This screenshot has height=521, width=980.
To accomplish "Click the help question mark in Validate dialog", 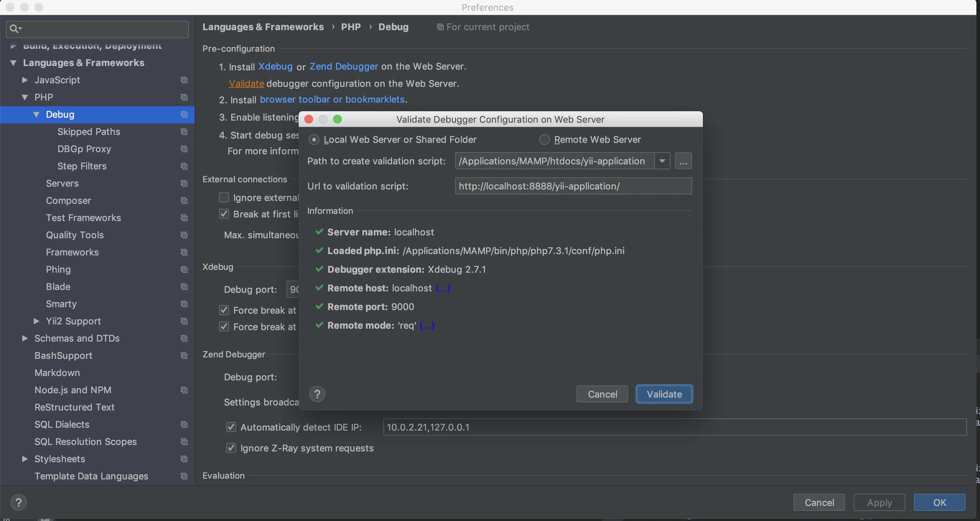I will point(317,394).
